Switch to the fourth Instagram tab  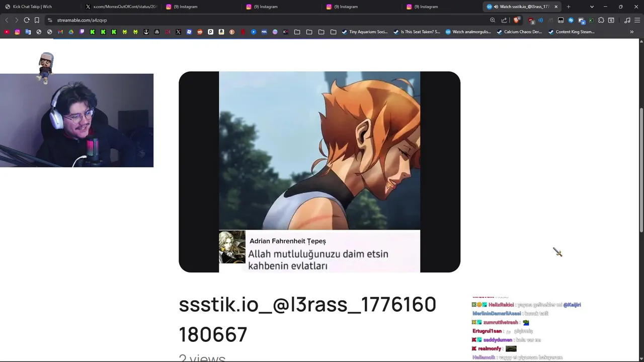click(441, 7)
